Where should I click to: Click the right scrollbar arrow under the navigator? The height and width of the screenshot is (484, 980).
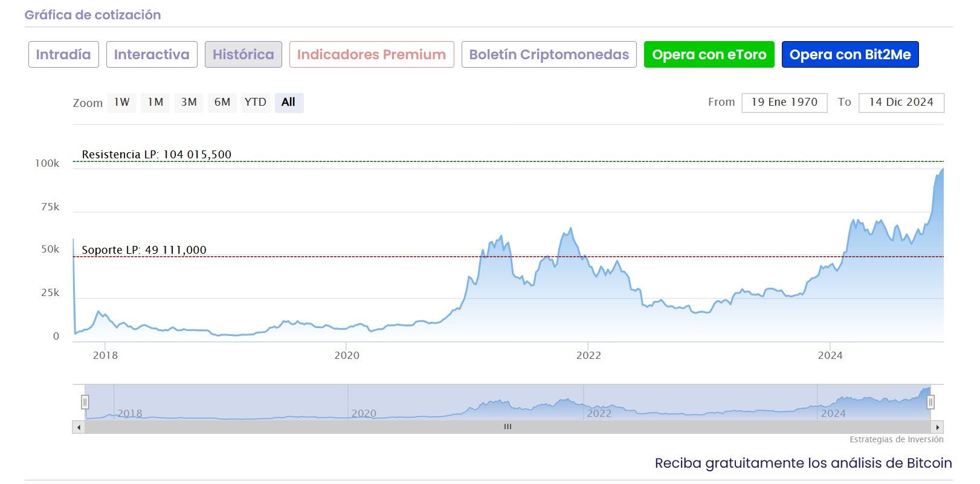[x=937, y=427]
